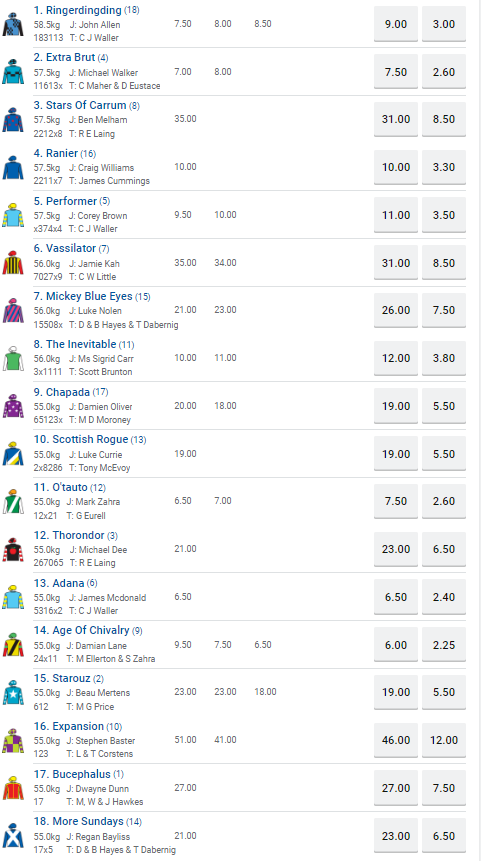Select win odds 46.00 for Expansion

point(396,740)
